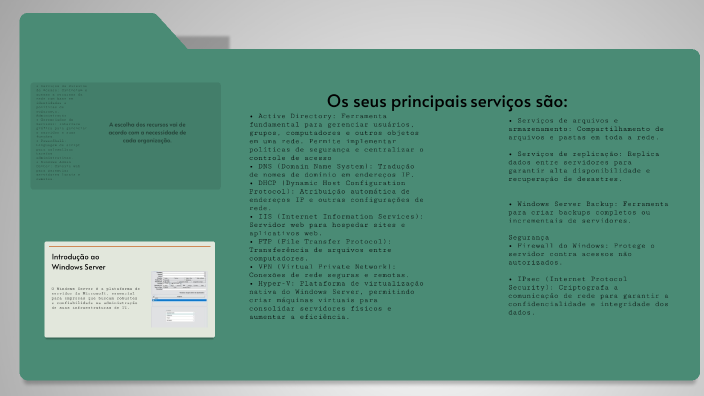Click the "O Windows Server é a plataforma" paragraph
This screenshot has width=704, height=396.
click(96, 298)
